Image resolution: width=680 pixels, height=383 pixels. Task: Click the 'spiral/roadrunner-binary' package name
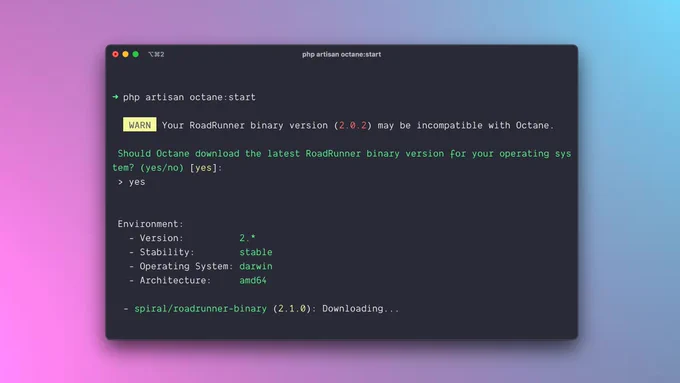pyautogui.click(x=200, y=308)
